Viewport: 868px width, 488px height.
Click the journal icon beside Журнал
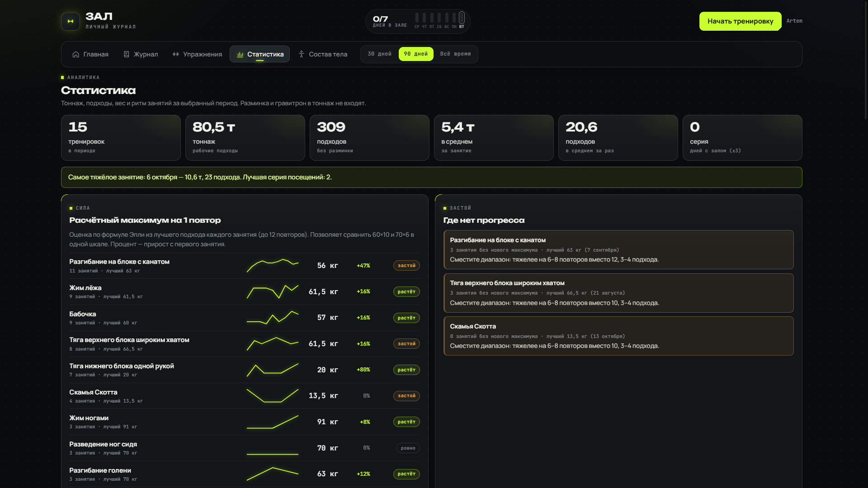click(x=127, y=54)
